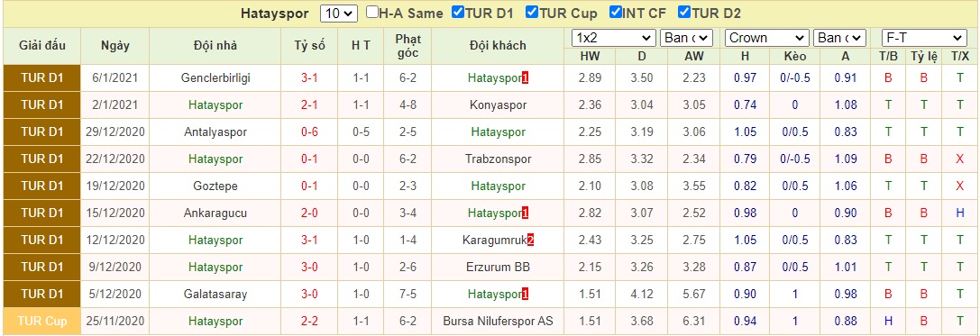Open Bursa Niluferspor AS team link

499,321
